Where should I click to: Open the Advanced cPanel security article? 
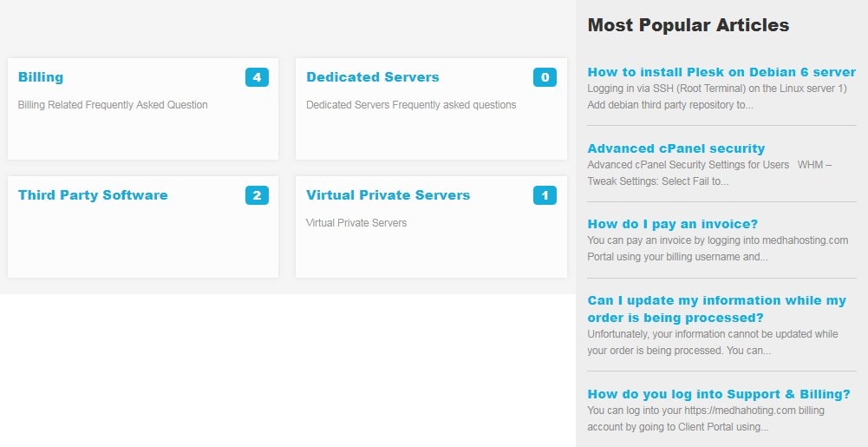(675, 148)
